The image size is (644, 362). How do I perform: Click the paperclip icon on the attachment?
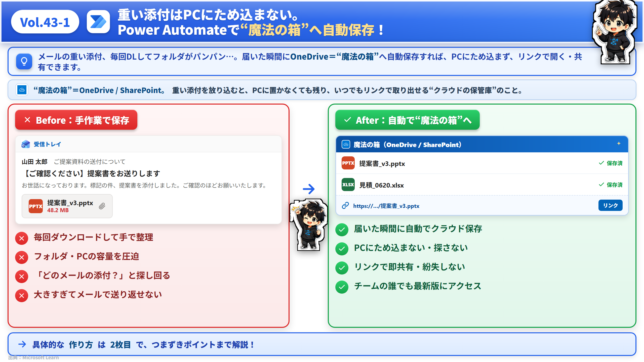tap(102, 206)
